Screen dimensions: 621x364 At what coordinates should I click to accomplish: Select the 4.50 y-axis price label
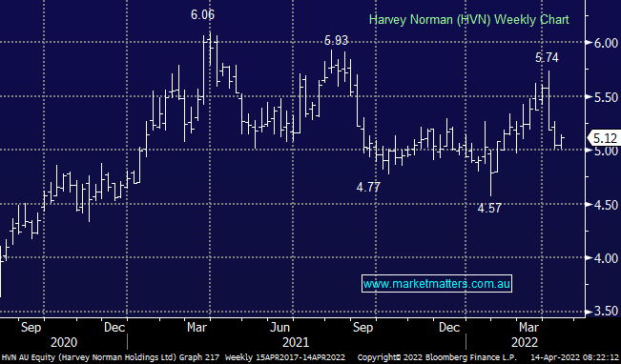coord(606,205)
